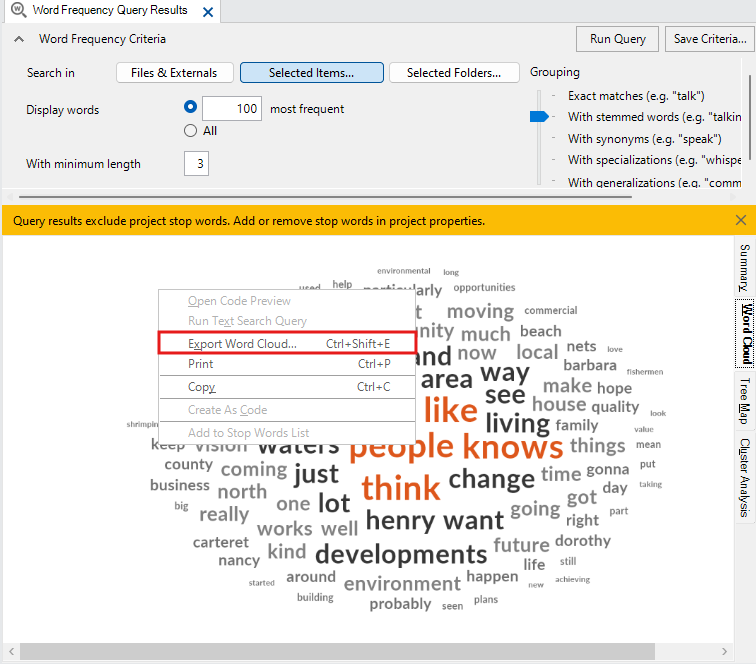
Task: Switch to the Summary side tab
Action: (745, 268)
